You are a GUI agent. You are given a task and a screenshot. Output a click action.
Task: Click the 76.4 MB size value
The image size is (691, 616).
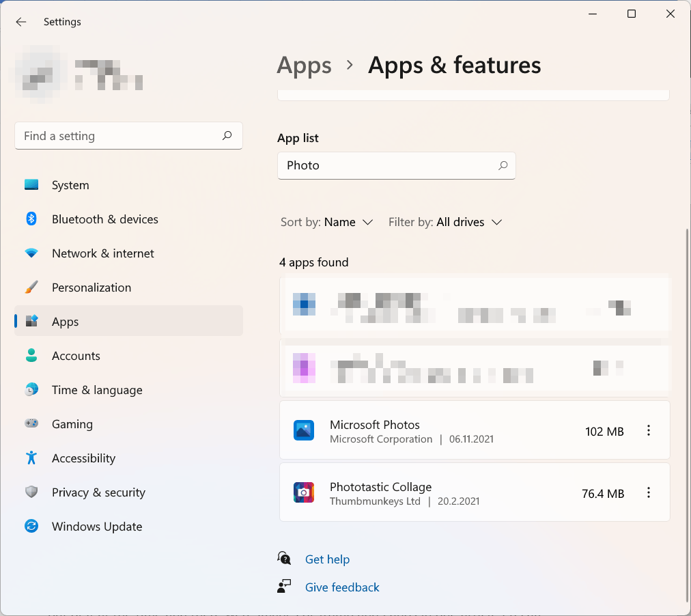pyautogui.click(x=603, y=494)
